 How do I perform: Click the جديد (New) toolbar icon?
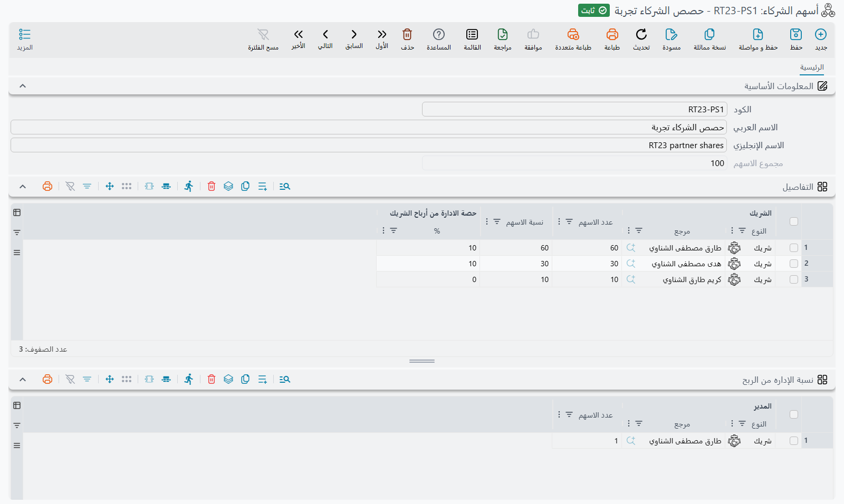click(x=821, y=35)
